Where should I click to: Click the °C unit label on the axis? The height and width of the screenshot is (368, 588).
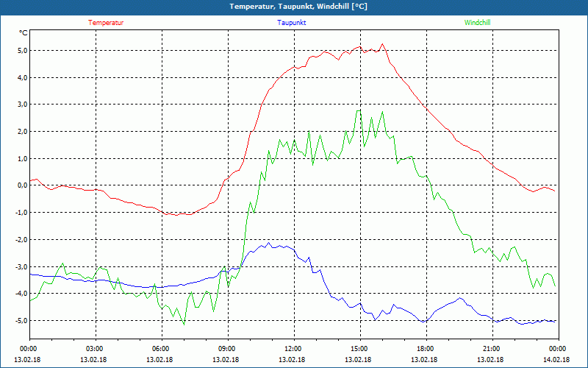[x=24, y=33]
